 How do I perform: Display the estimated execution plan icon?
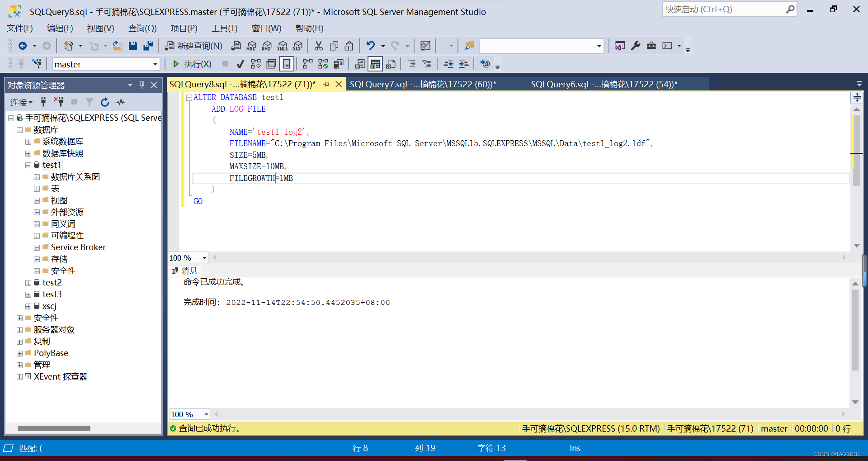[x=256, y=64]
